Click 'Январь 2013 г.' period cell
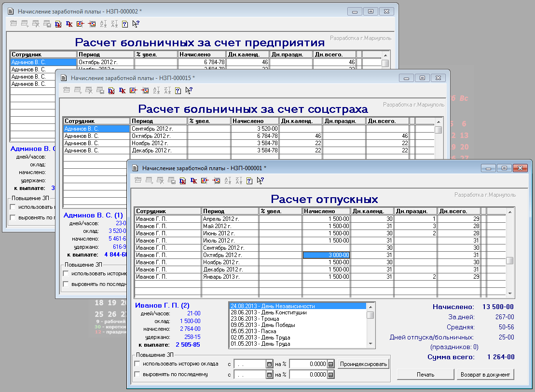 pos(230,277)
